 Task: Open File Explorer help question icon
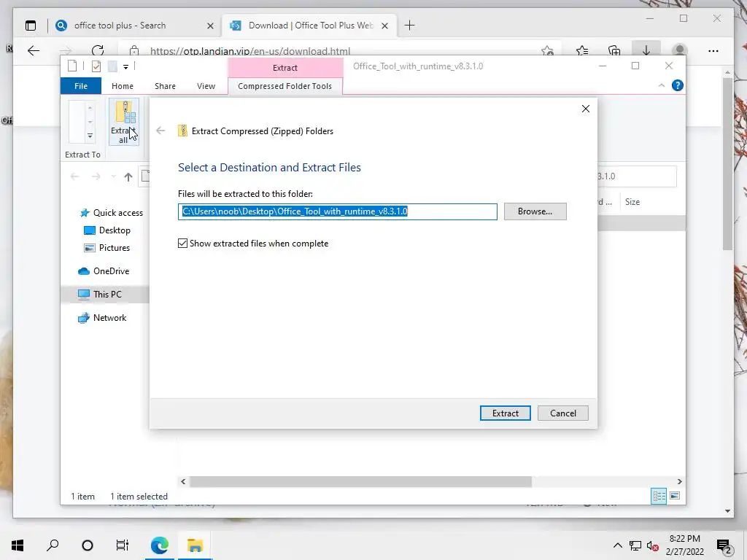[677, 85]
